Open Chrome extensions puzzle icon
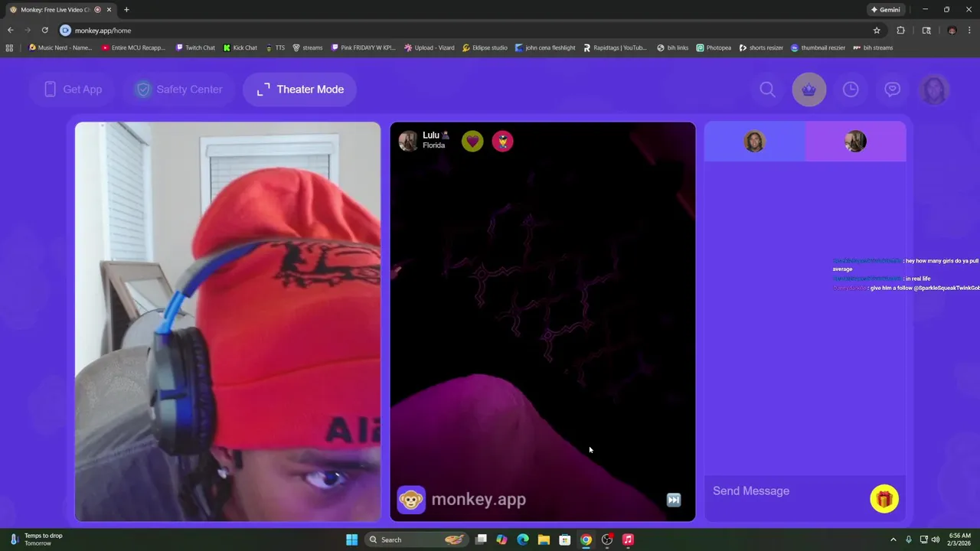The image size is (980, 551). [900, 31]
